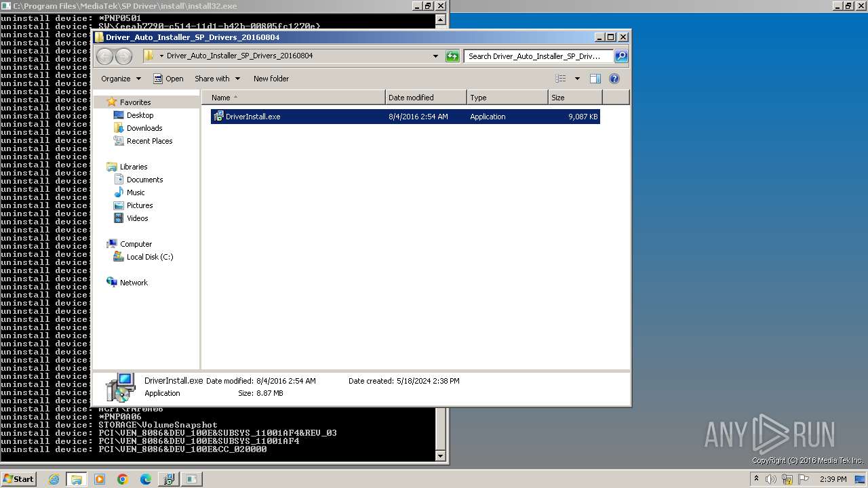The height and width of the screenshot is (488, 868).
Task: Expand the view options dropdown arrow
Action: coord(577,79)
